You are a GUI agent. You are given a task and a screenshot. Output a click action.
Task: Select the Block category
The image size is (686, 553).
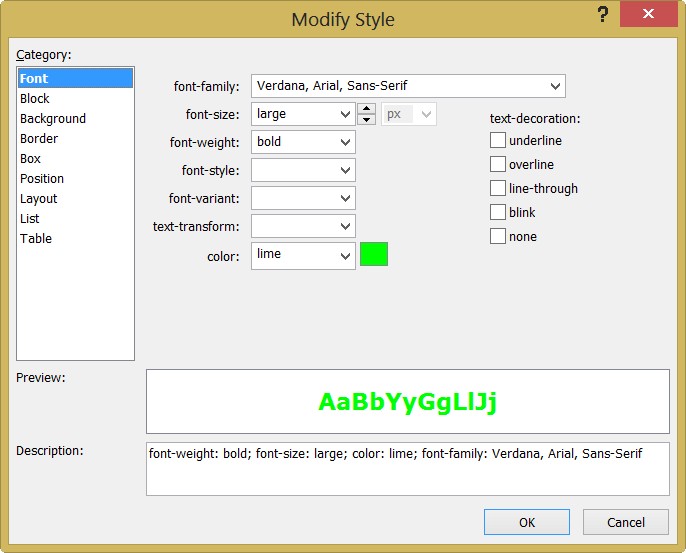(x=75, y=98)
